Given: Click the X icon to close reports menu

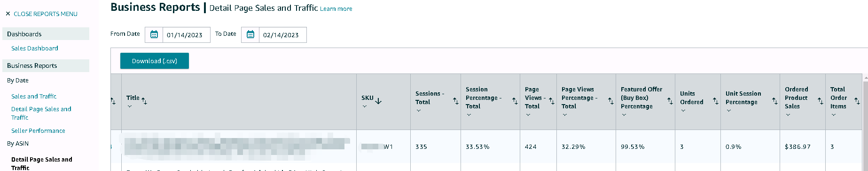Looking at the screenshot, I should pos(8,14).
